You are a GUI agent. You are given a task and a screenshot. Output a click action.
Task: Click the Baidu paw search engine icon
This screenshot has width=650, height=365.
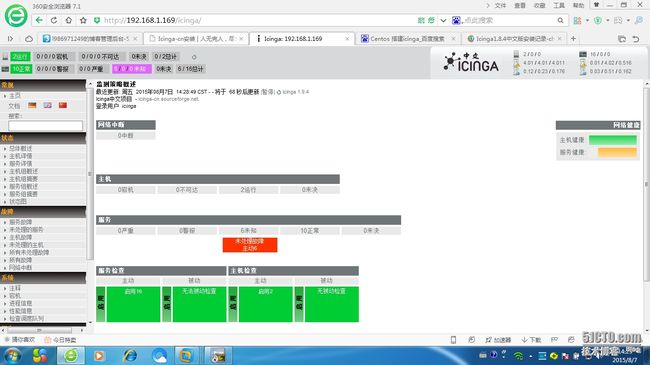[x=456, y=20]
